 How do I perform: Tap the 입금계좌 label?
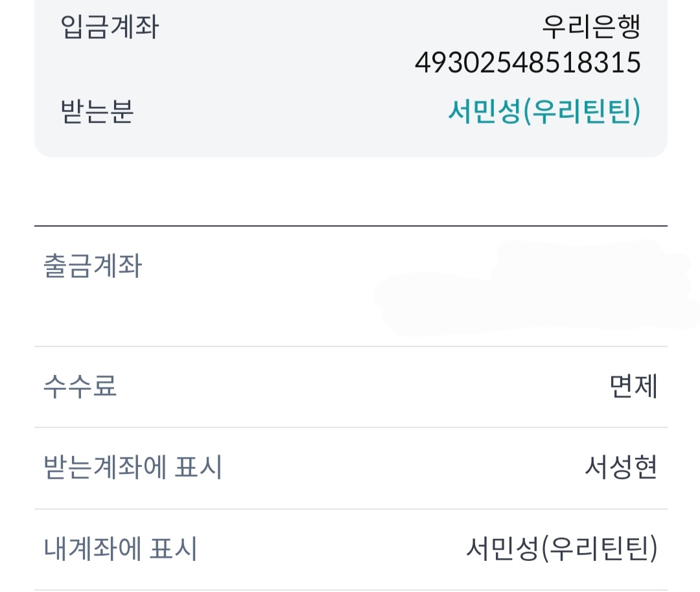(x=110, y=28)
